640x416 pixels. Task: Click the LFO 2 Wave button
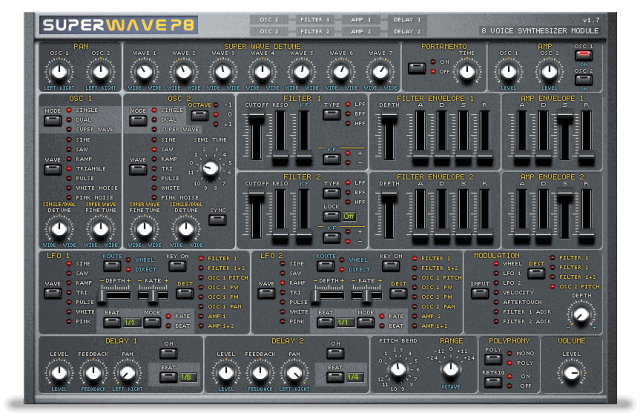pyautogui.click(x=266, y=293)
